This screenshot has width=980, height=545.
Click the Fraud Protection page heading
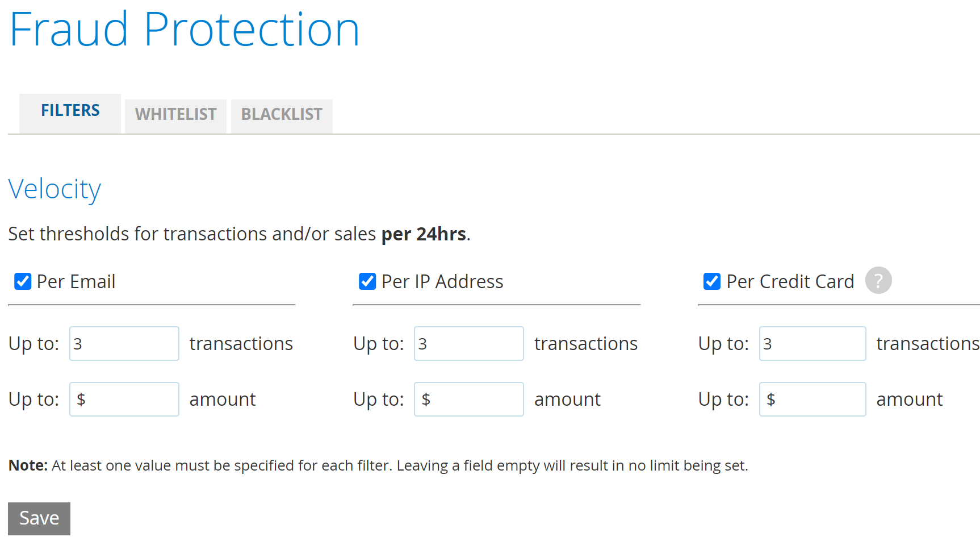click(185, 30)
